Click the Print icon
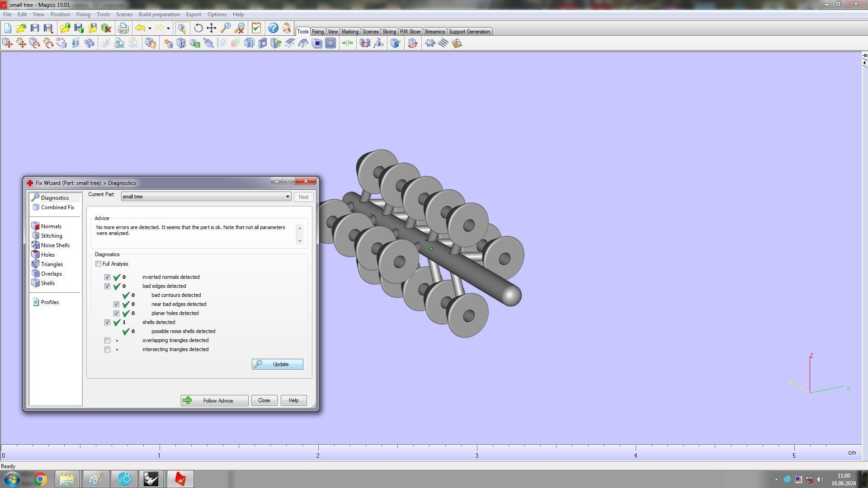Screen dimensions: 868x488 [123, 28]
